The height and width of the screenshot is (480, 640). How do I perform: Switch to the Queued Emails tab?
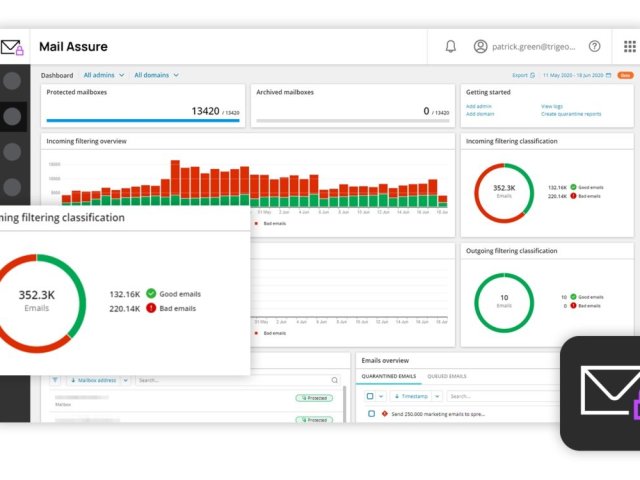coord(446,376)
